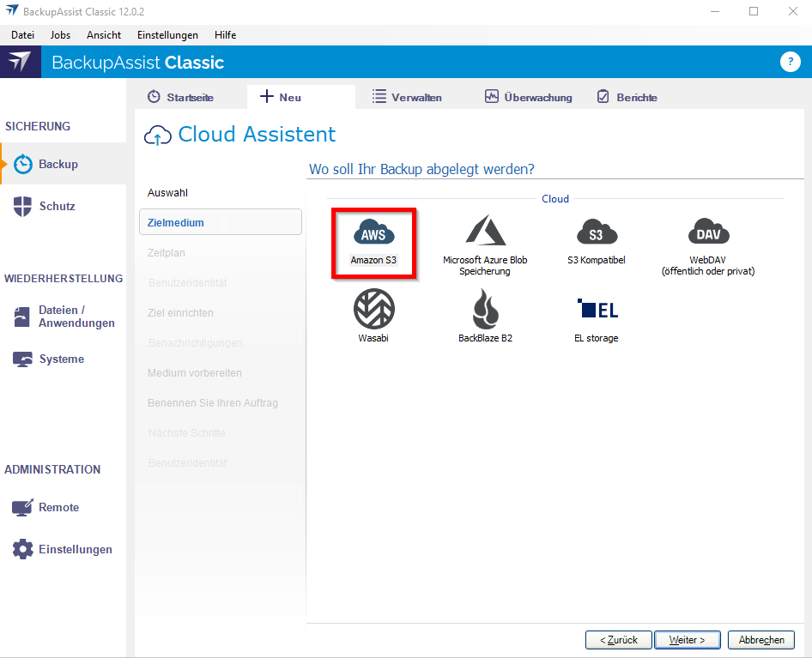This screenshot has height=658, width=812.
Task: Select the BackBlaze B2 flame icon
Action: click(485, 311)
